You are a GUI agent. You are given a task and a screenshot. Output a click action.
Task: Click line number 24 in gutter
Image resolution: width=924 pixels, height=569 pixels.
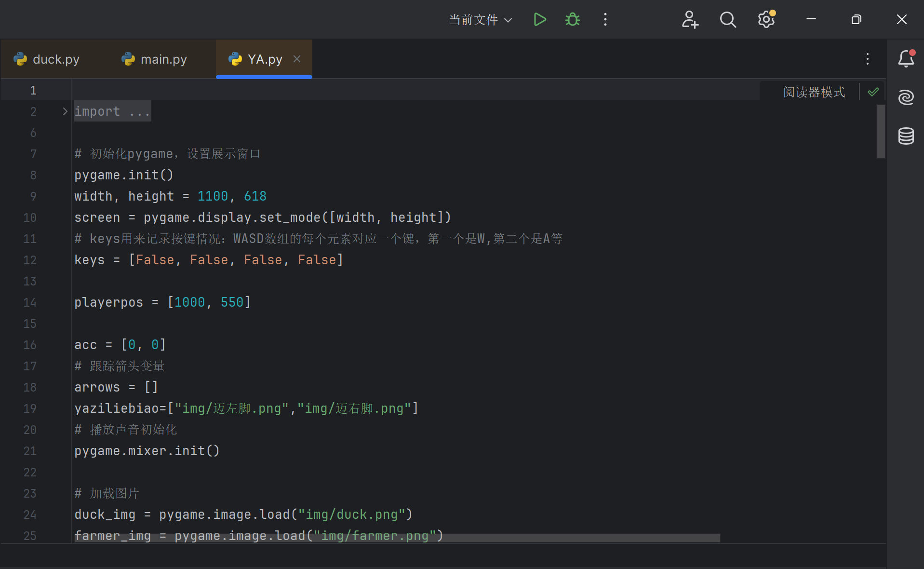(30, 515)
